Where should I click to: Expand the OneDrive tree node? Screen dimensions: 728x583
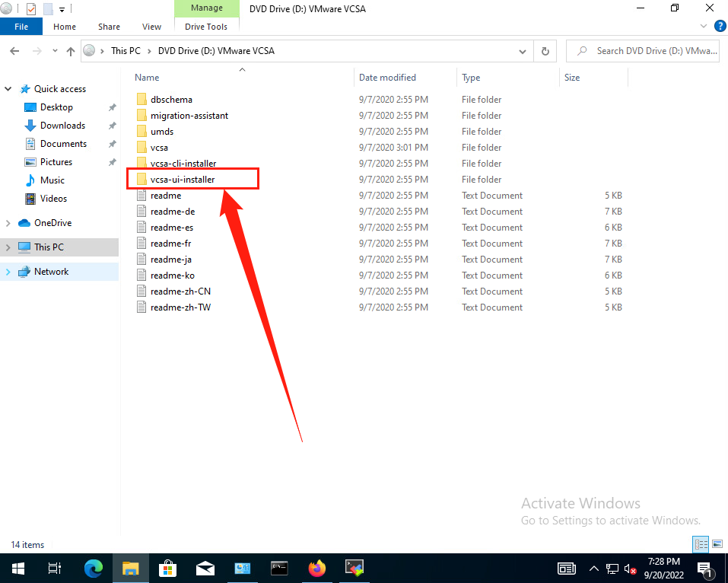pyautogui.click(x=8, y=223)
